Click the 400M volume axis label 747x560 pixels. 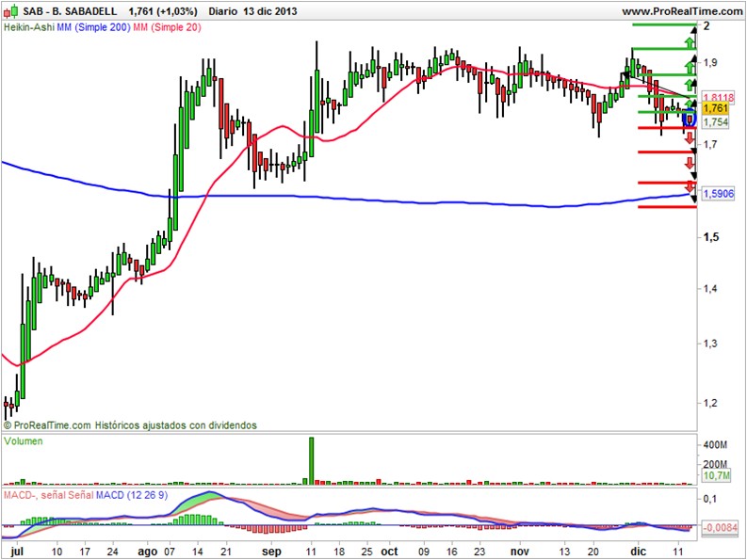pos(715,445)
